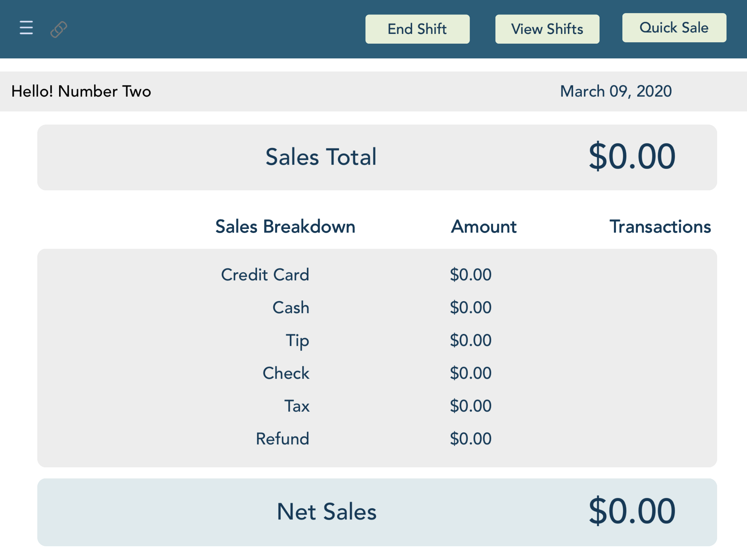Click the Refund row
This screenshot has height=560, width=747.
point(282,438)
